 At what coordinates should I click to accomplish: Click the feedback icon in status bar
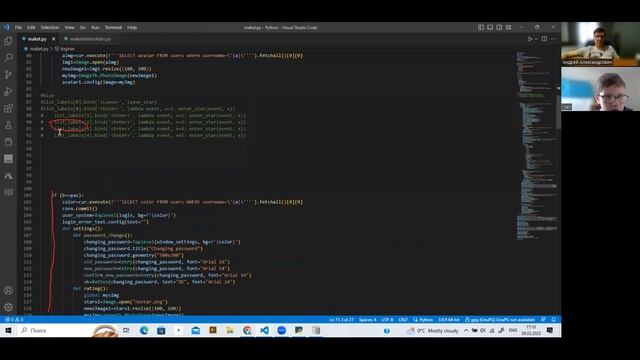[x=543, y=320]
